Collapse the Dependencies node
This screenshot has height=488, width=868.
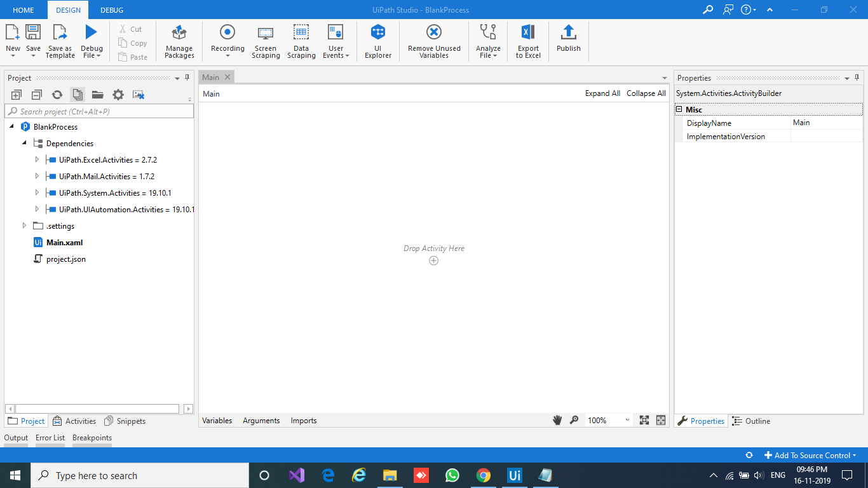coord(24,143)
